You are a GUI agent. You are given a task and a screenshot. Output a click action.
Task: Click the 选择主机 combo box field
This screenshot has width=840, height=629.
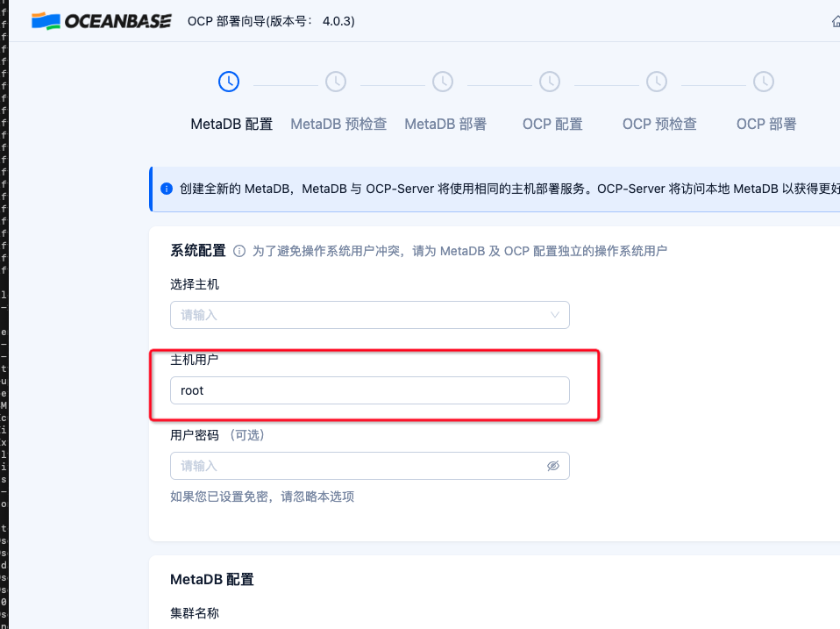pos(370,315)
